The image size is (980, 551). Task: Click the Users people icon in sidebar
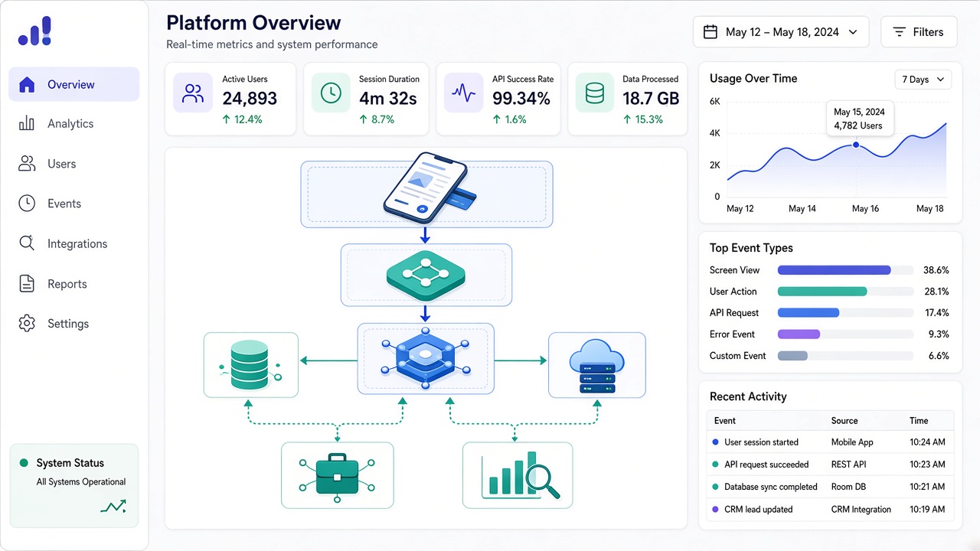point(27,164)
